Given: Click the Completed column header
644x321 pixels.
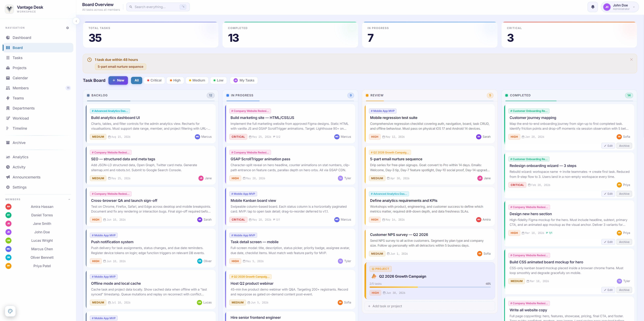Looking at the screenshot, I should click(x=569, y=95).
